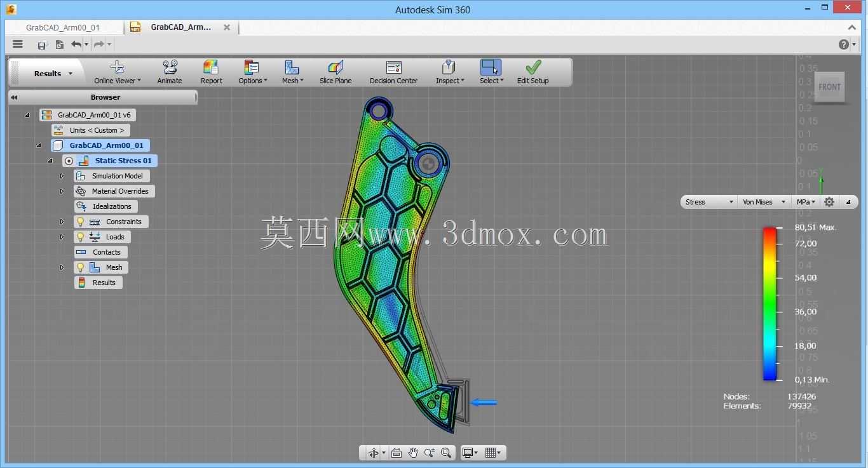Close the active GrabCAD_Arm... tab
The width and height of the screenshot is (868, 468).
point(227,27)
